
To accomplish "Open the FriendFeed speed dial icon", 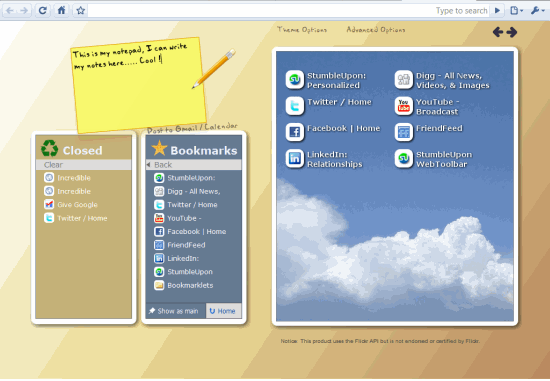I will (x=404, y=132).
